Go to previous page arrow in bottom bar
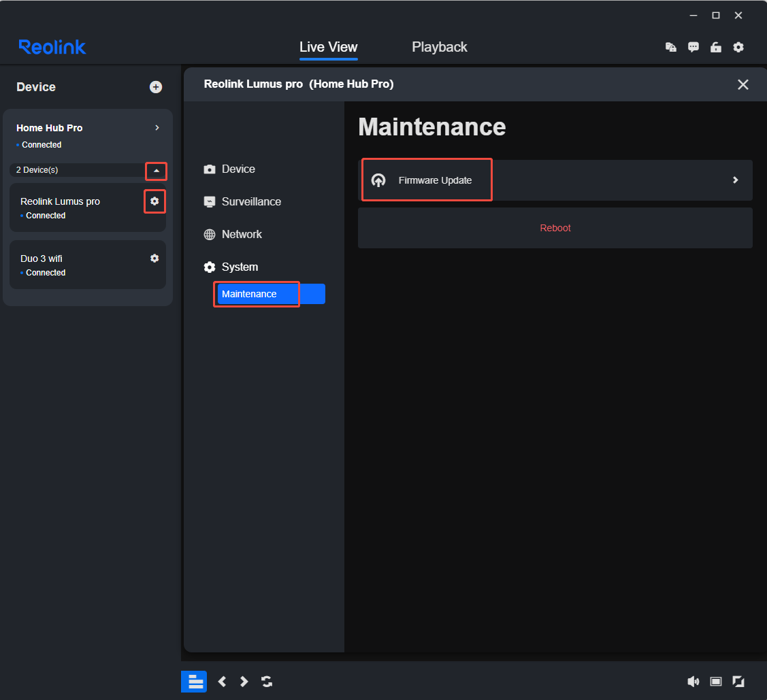767x700 pixels. (x=222, y=682)
